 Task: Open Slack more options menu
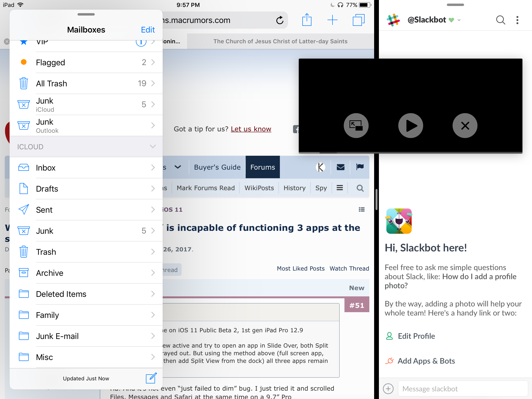pos(517,20)
